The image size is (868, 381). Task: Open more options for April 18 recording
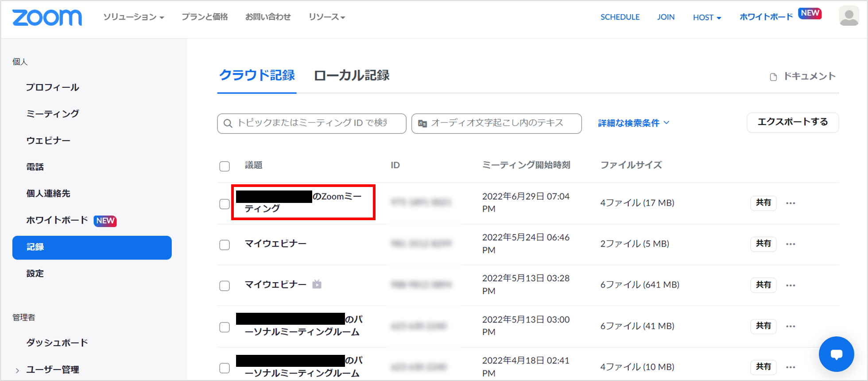(x=790, y=367)
